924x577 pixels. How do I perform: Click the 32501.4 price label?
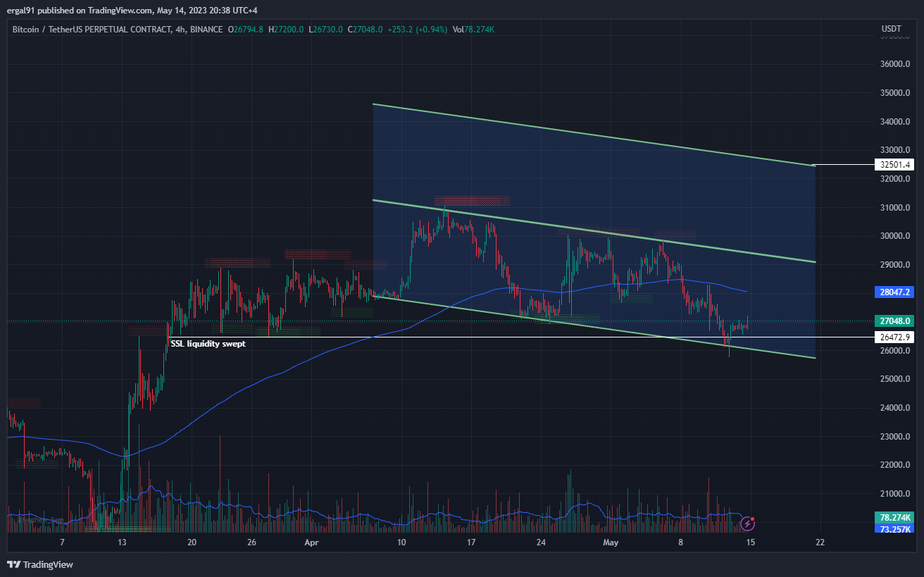(x=894, y=165)
